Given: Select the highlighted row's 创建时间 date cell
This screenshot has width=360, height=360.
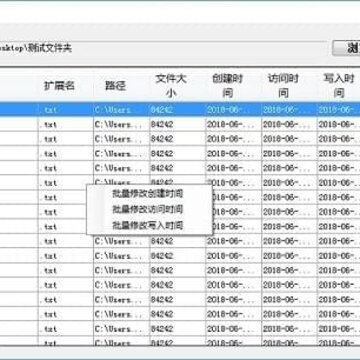Looking at the screenshot, I should pyautogui.click(x=233, y=110).
